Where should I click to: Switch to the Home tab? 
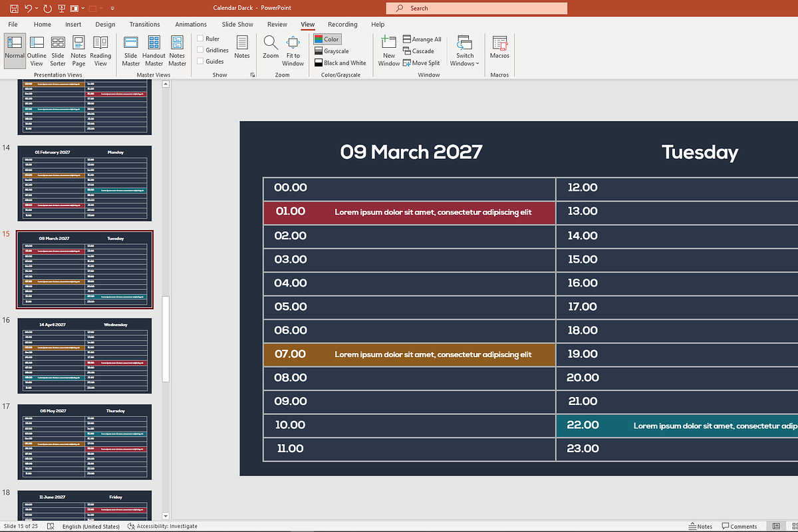pos(43,25)
